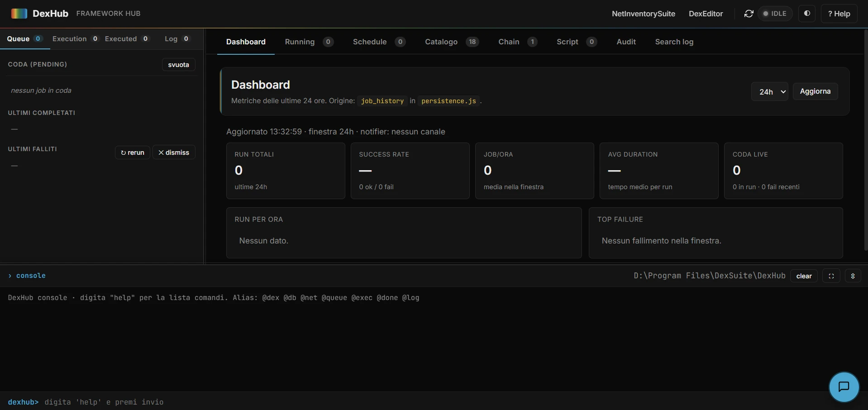Open dark mode with the contrast icon
868x410 pixels.
click(807, 14)
